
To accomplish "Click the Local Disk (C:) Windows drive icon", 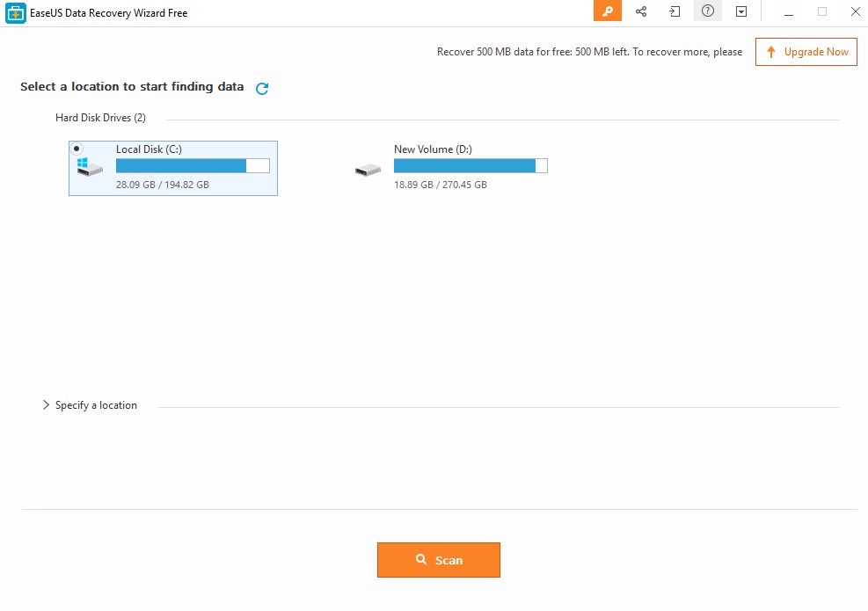I will (90, 166).
